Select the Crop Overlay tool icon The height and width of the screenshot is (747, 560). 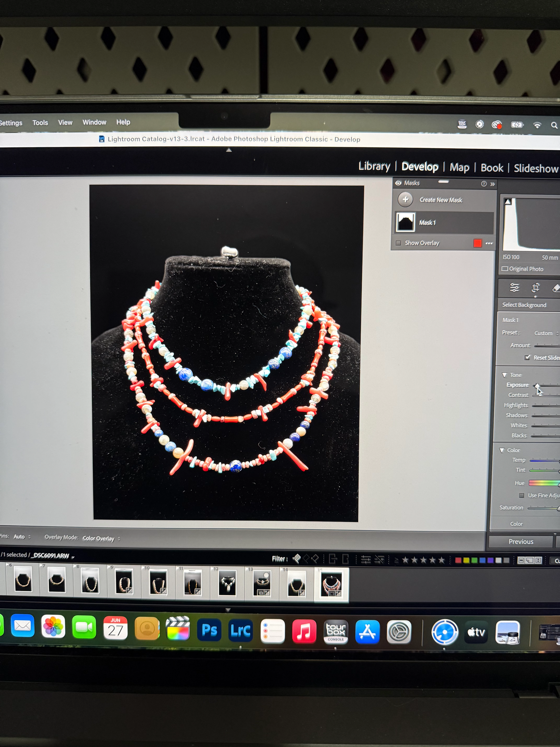point(535,288)
